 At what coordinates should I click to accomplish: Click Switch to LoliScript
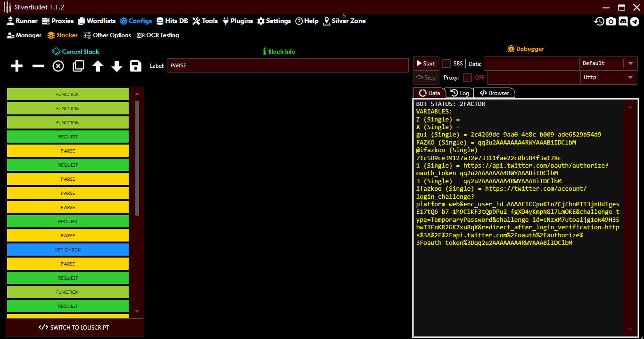74,327
